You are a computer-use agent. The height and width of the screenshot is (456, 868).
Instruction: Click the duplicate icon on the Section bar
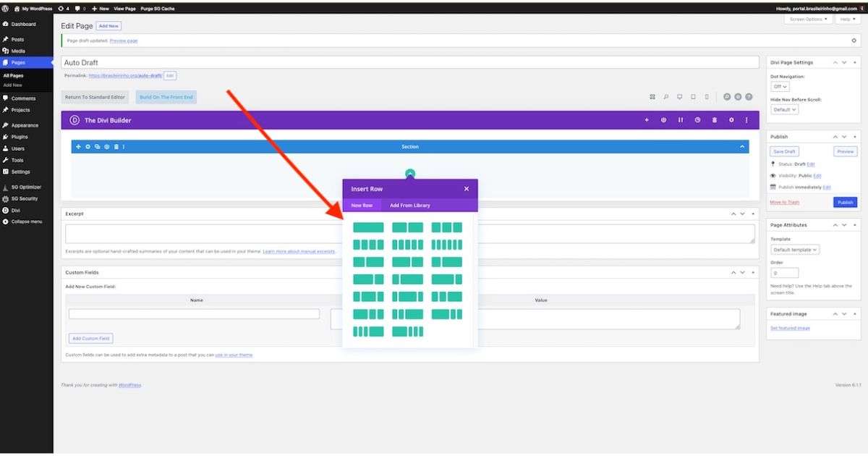point(97,147)
